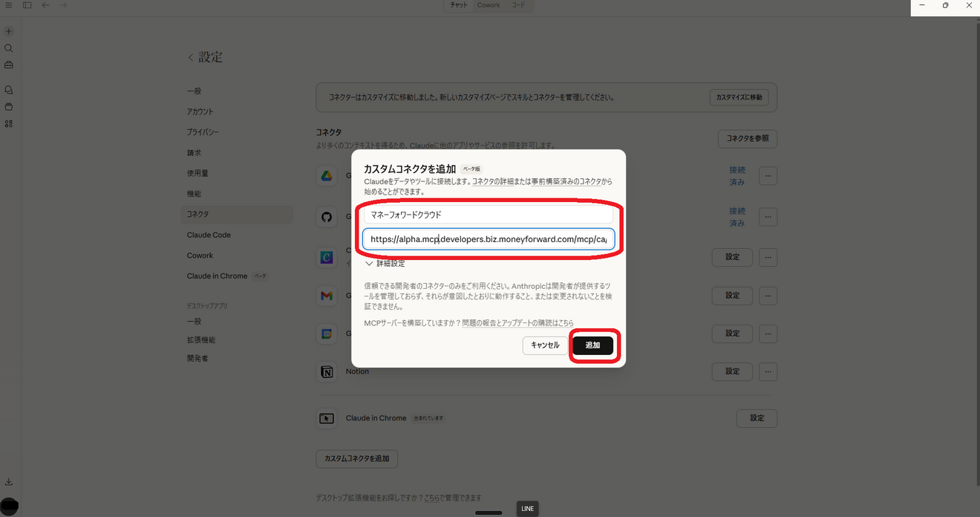Screen dimensions: 980x517
Task: Go forward with the right arrow
Action: pyautogui.click(x=63, y=5)
